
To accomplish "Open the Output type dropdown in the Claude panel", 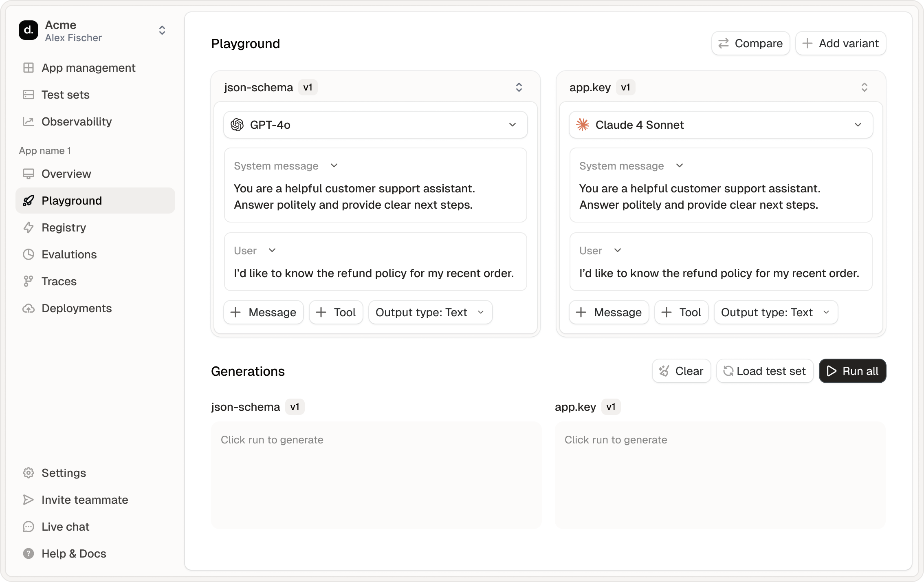I will click(x=775, y=312).
